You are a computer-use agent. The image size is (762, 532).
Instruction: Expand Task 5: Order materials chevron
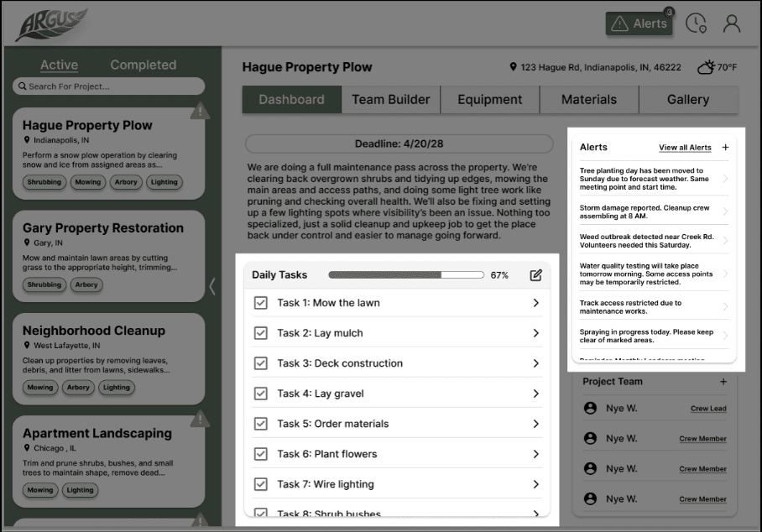536,424
